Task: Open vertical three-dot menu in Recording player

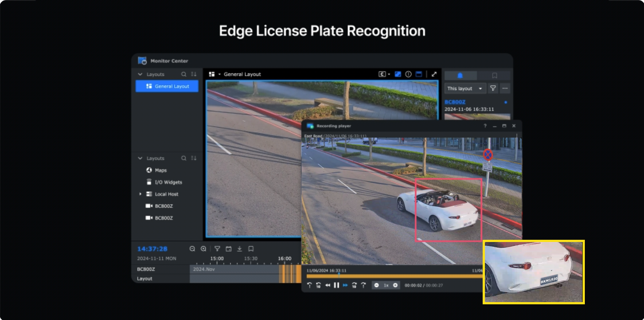Action: 517,135
